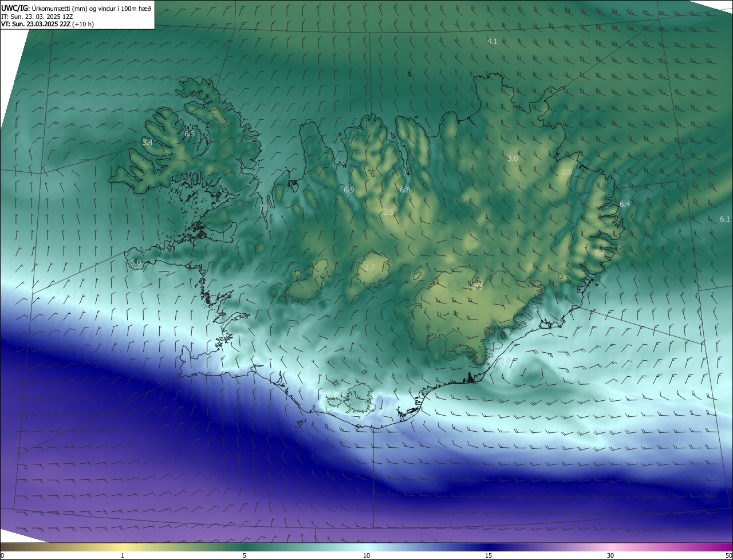733x560 pixels.
Task: Click the 6.1 value on the eastern sea
Action: click(725, 219)
